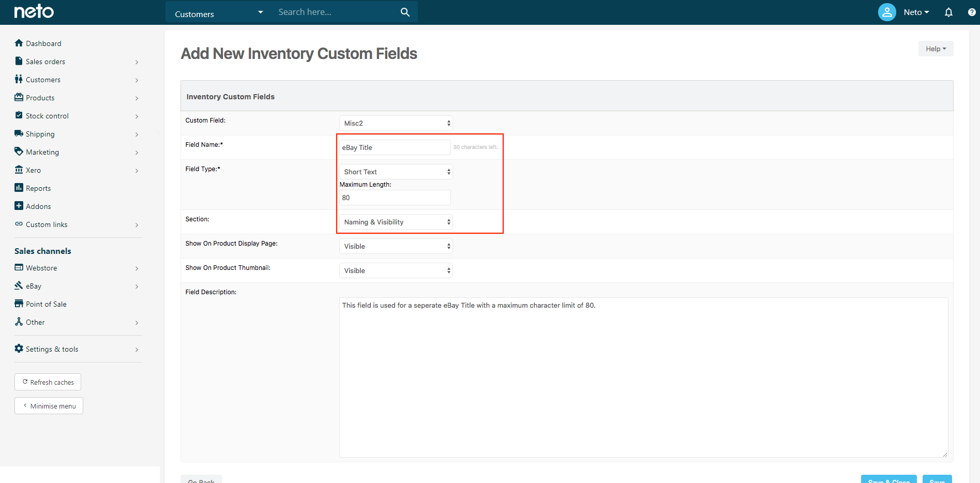Click the Reports chart icon
Image resolution: width=980 pixels, height=483 pixels.
19,188
